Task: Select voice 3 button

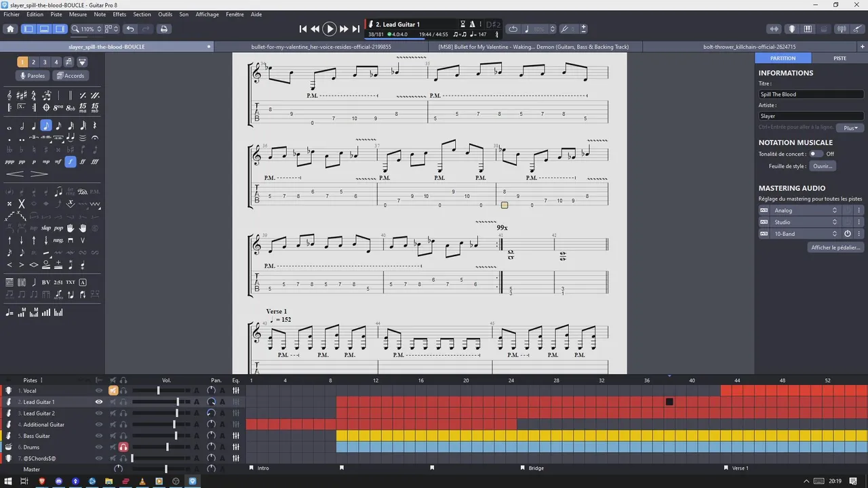Action: tap(45, 62)
